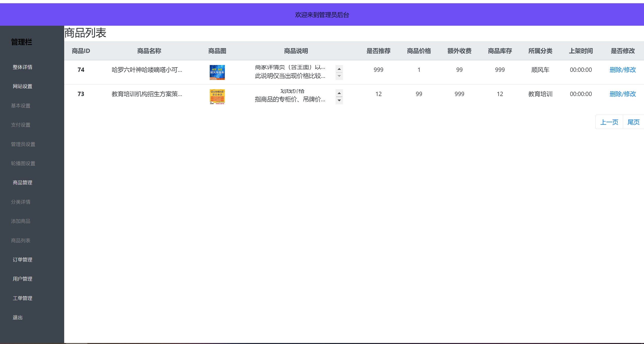Click 删除/修改 for product ID 73
This screenshot has width=644, height=344.
tap(622, 94)
